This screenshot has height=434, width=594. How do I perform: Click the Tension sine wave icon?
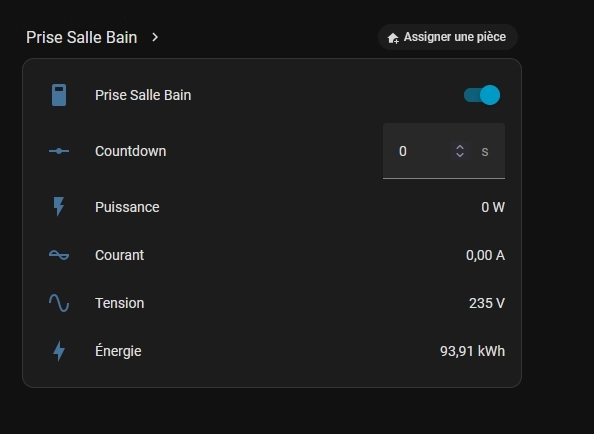pyautogui.click(x=59, y=303)
